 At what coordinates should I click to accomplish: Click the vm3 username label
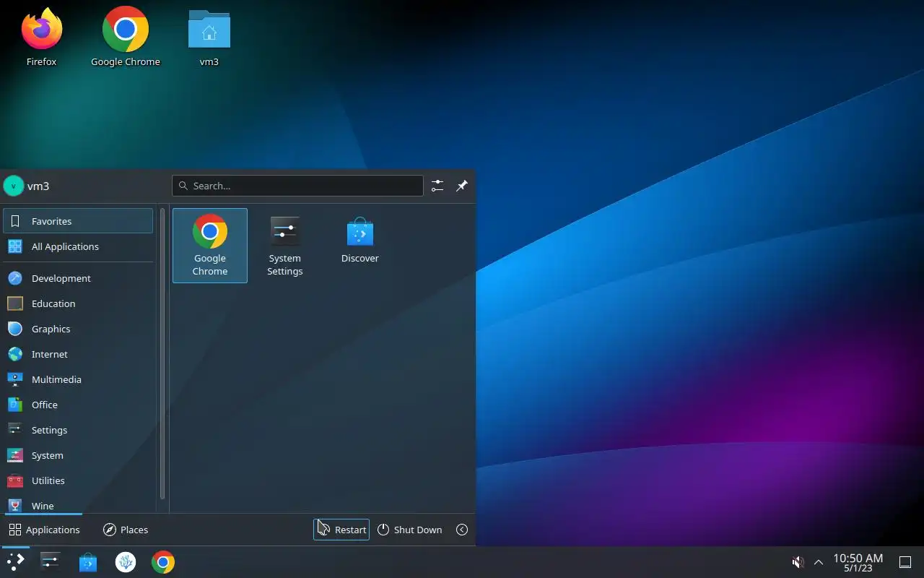(38, 186)
